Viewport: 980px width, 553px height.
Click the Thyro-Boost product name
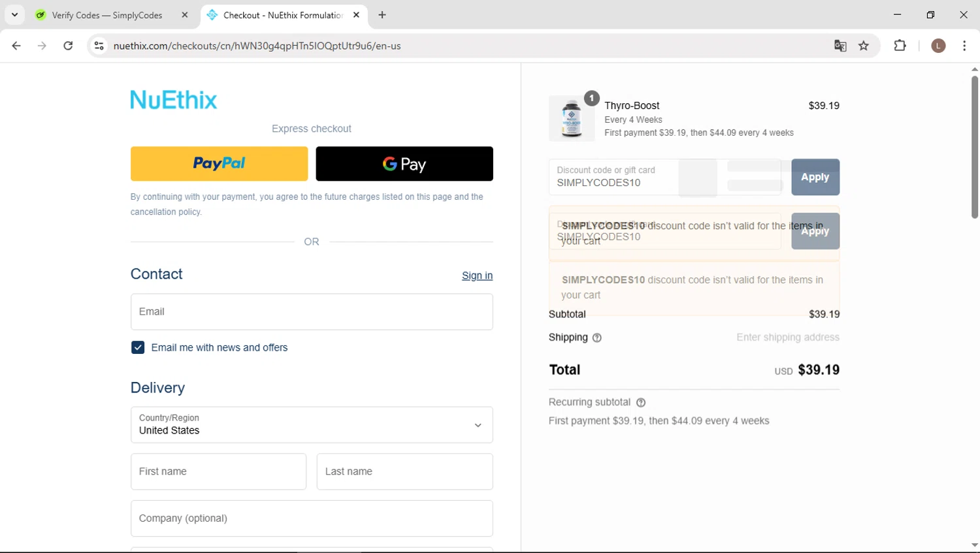632,105
